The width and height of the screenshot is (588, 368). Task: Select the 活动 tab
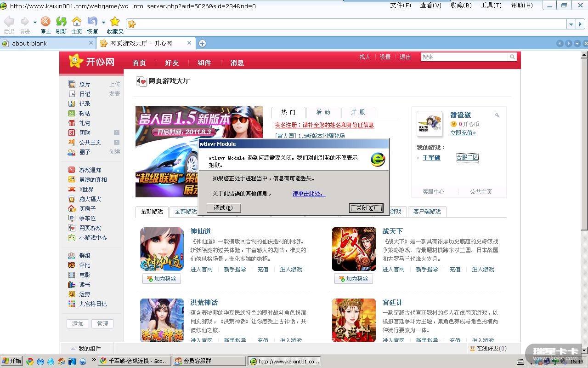click(323, 112)
